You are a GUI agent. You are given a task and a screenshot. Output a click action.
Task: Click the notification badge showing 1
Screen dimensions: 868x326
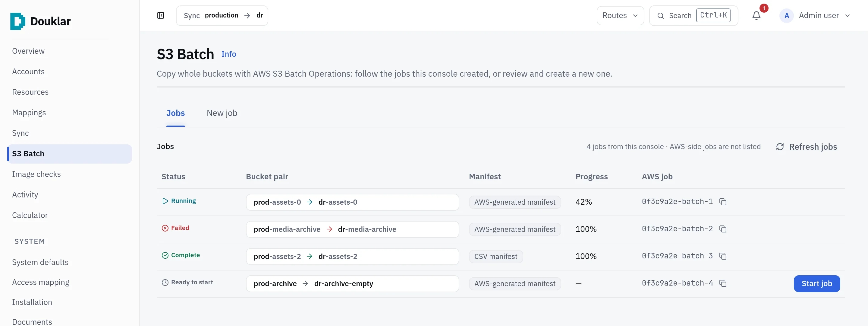click(764, 8)
